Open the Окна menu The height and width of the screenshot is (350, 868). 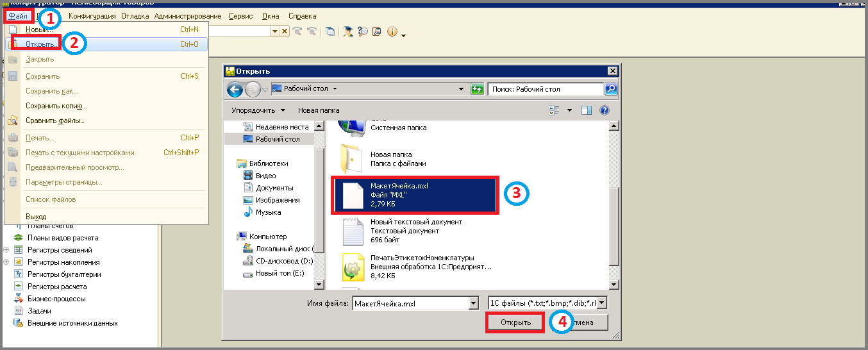[x=271, y=16]
